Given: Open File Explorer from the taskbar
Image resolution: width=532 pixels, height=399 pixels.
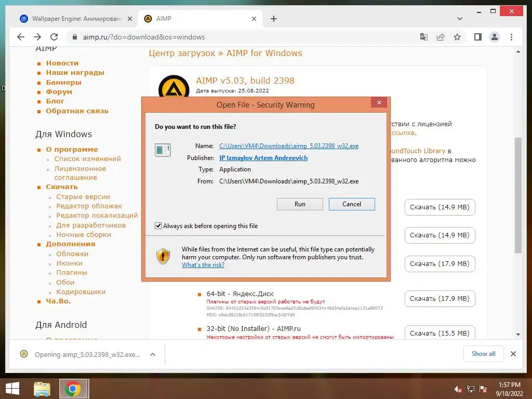Looking at the screenshot, I should click(x=42, y=389).
